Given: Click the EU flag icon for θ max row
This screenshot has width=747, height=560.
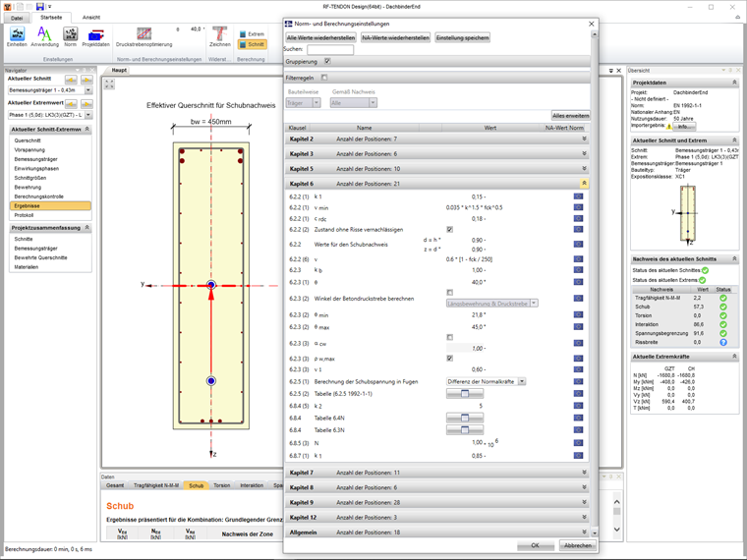Looking at the screenshot, I should click(578, 326).
